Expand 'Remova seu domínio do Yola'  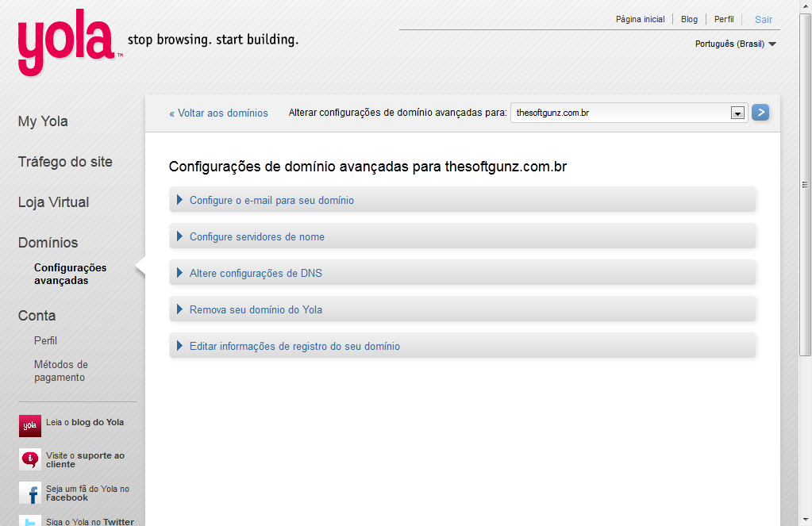pyautogui.click(x=462, y=309)
